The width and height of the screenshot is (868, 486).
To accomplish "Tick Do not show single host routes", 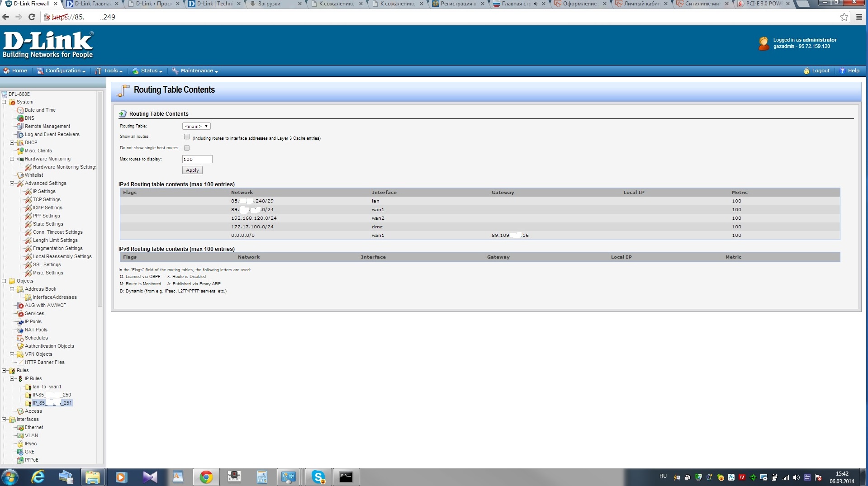I will click(x=187, y=148).
